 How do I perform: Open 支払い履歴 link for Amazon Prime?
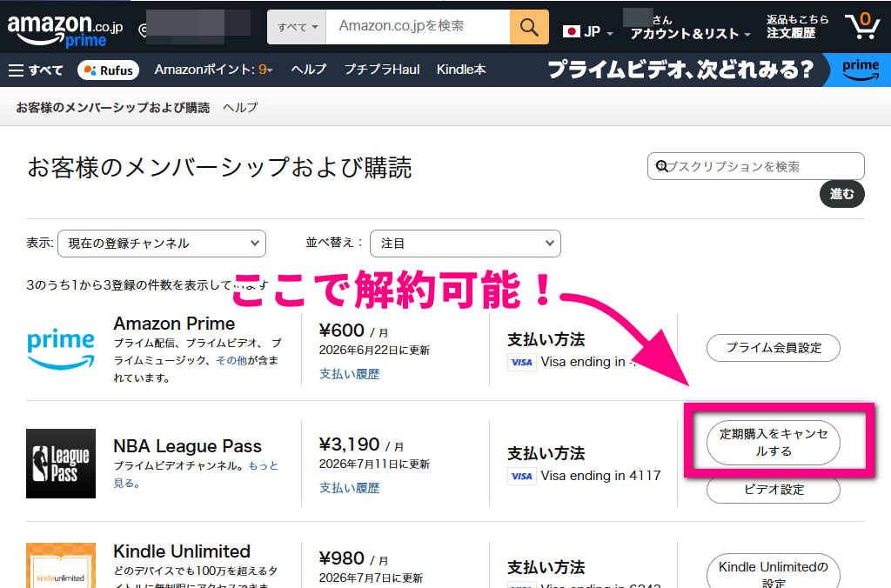coord(350,374)
